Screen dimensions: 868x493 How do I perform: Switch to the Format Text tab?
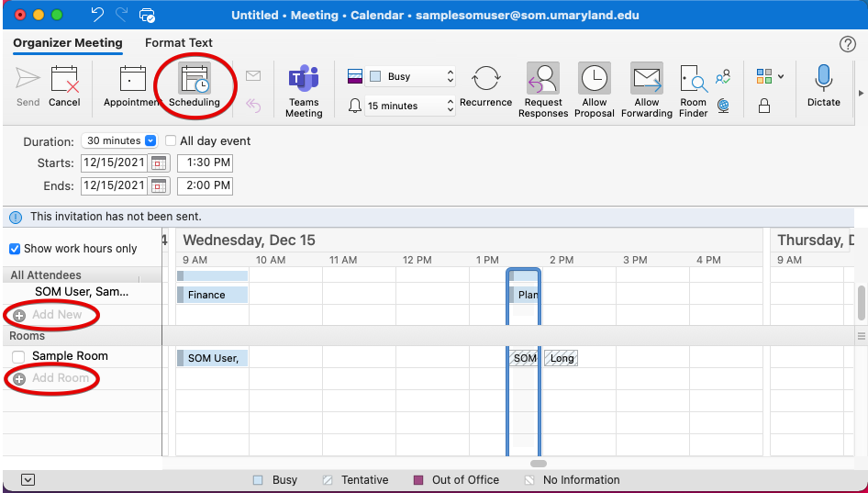178,43
